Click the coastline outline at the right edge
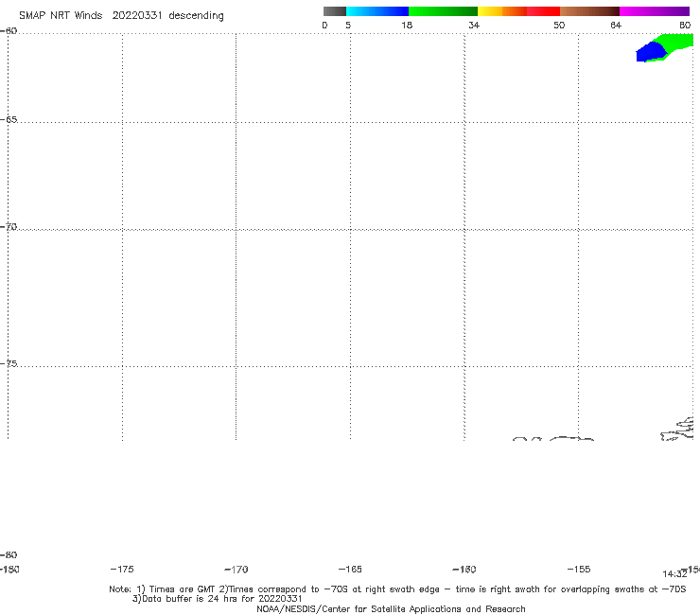This screenshot has width=700, height=615. point(677,429)
